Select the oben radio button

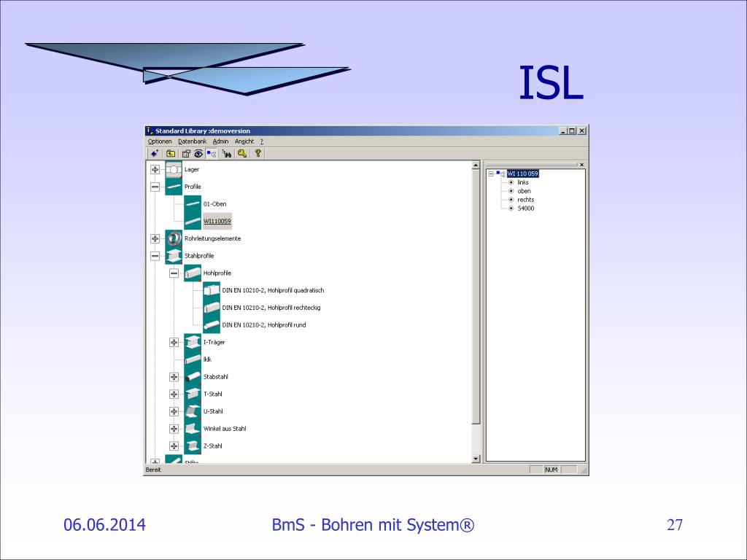point(511,191)
